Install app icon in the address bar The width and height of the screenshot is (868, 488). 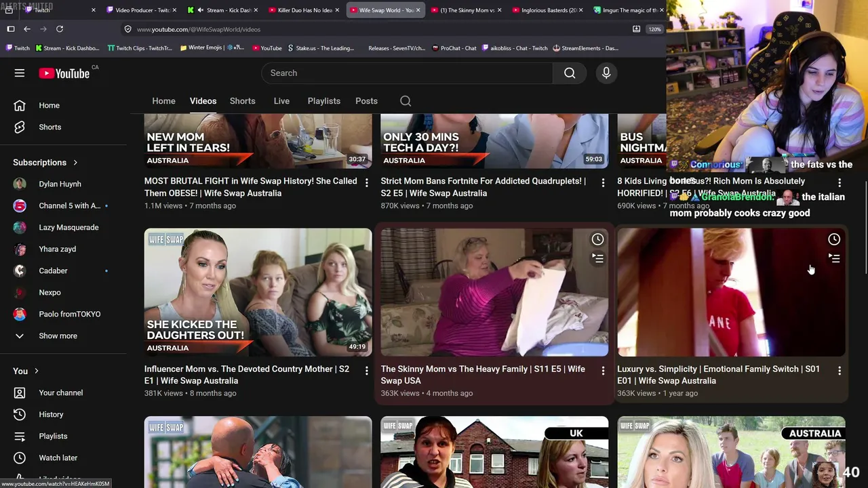[636, 29]
